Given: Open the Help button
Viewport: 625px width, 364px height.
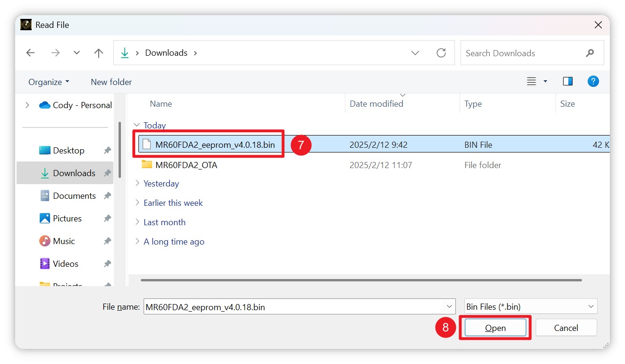Looking at the screenshot, I should pyautogui.click(x=593, y=81).
